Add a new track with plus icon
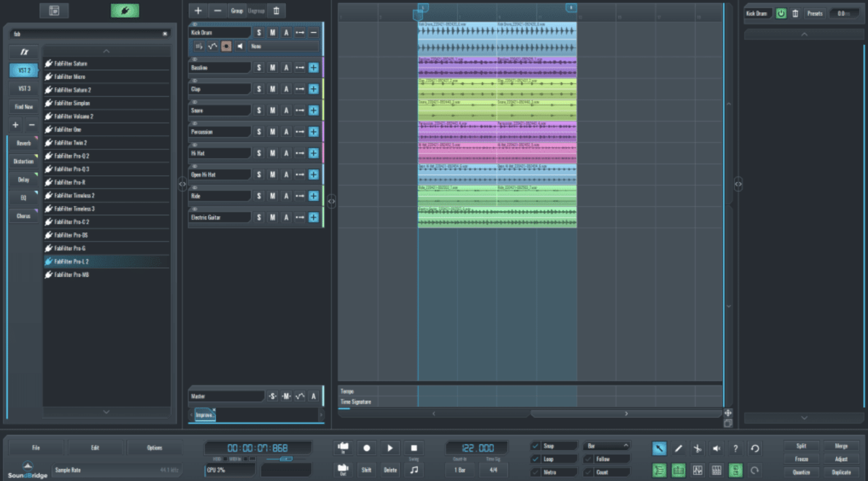Screen dimensions: 868x481 198,10
